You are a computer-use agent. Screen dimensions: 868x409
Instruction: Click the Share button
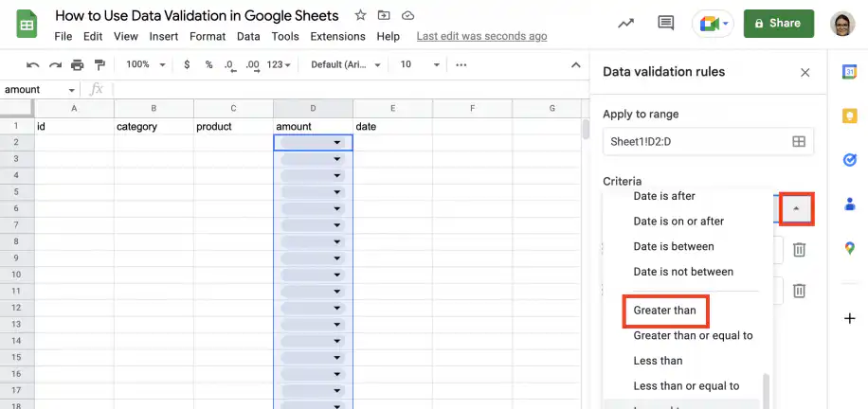[x=779, y=24]
